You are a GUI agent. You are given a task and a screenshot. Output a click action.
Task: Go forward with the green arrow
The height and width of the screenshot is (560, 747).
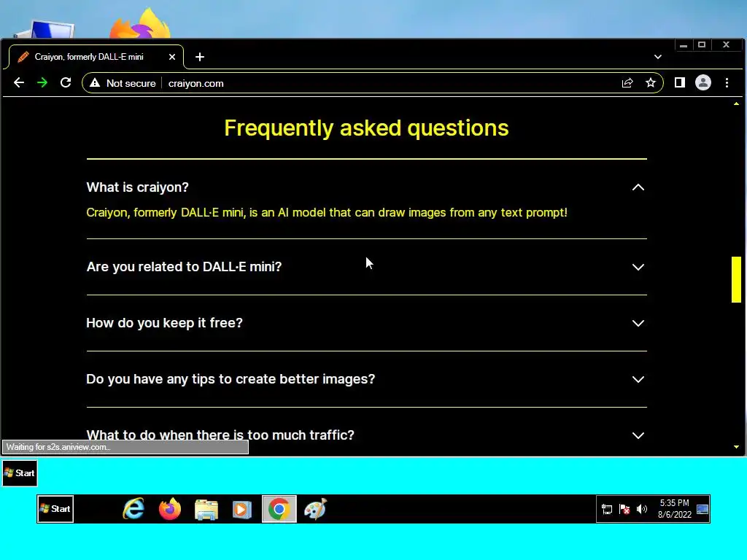(42, 83)
